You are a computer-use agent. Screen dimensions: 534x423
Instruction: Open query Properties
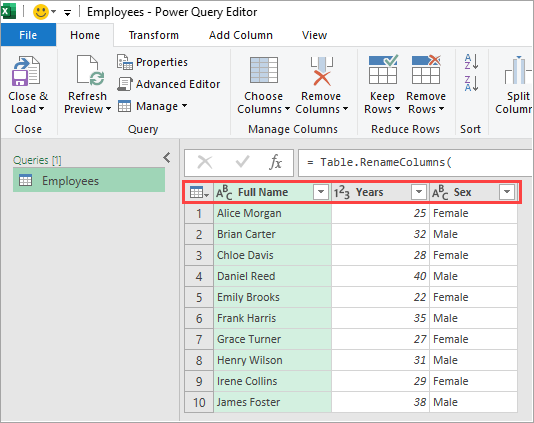coord(152,62)
